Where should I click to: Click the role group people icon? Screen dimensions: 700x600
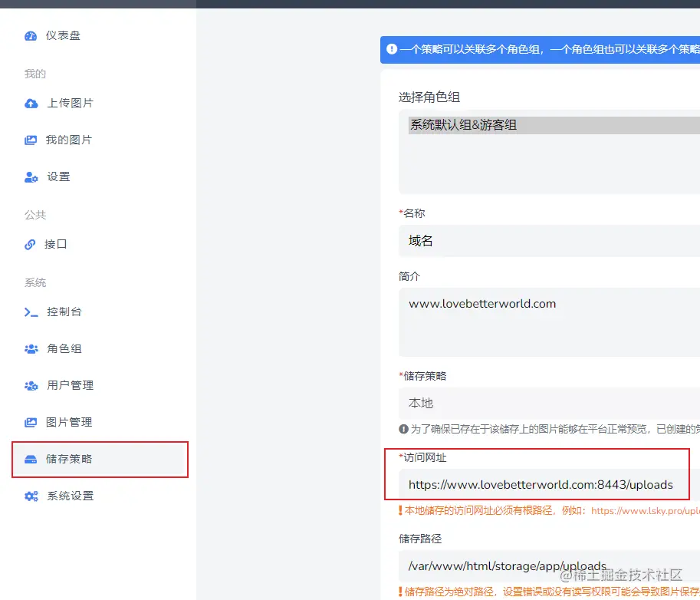[x=31, y=349]
